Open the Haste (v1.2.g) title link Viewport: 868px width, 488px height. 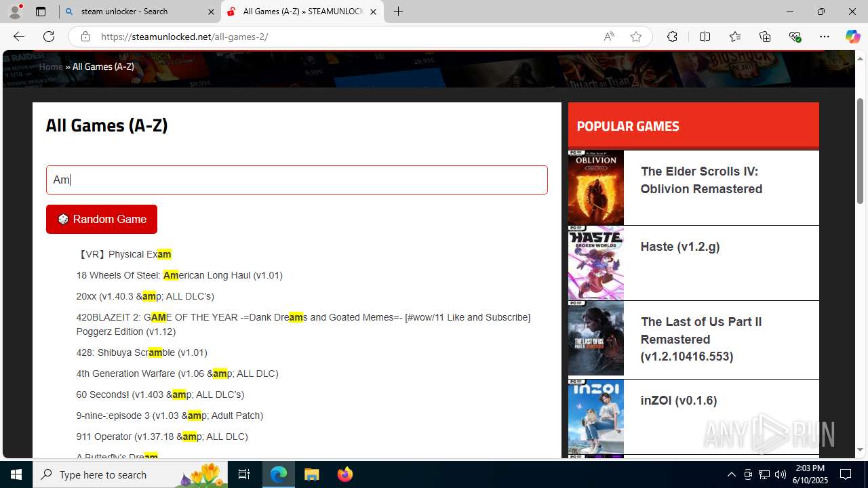pos(680,247)
